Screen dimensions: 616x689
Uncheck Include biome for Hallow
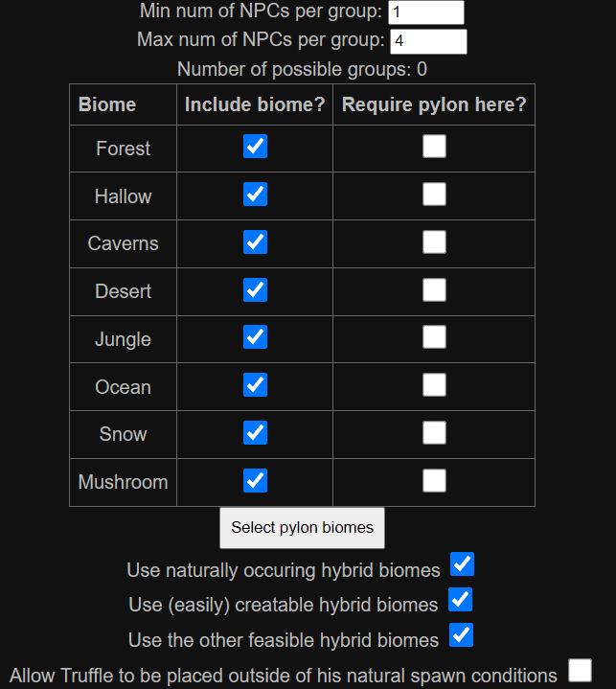tap(255, 195)
